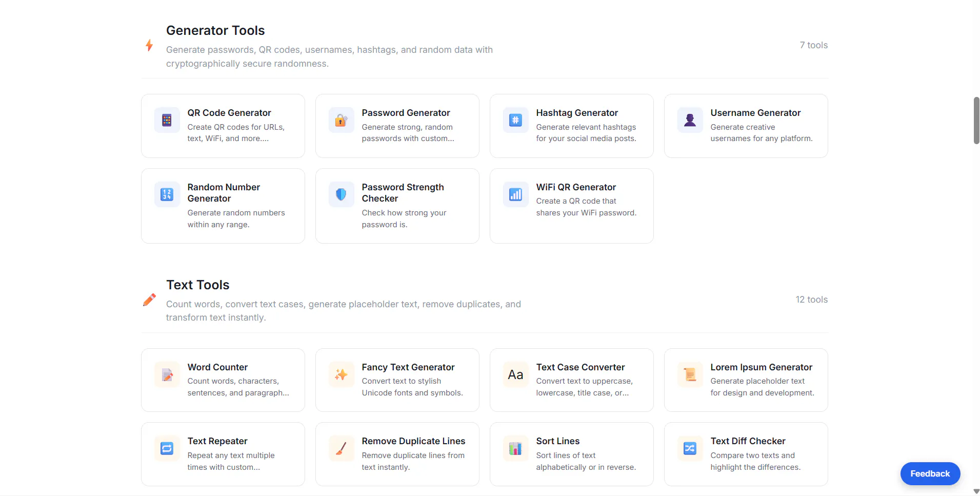Click 'Repeat any text multiple times' description
The width and height of the screenshot is (980, 496).
coord(231,461)
